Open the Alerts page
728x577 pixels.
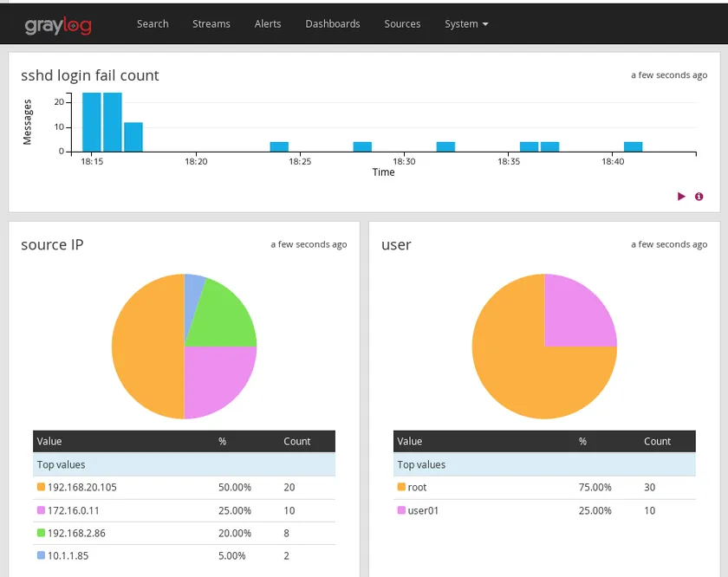click(268, 24)
